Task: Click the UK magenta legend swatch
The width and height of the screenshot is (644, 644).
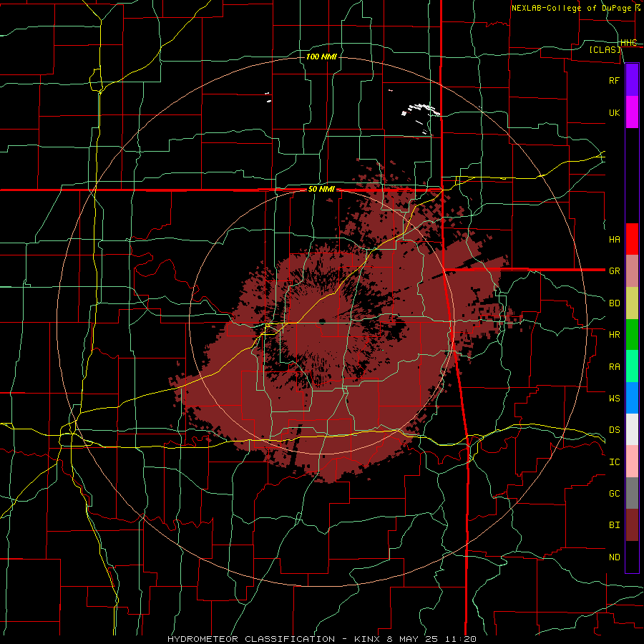Action: (632, 112)
